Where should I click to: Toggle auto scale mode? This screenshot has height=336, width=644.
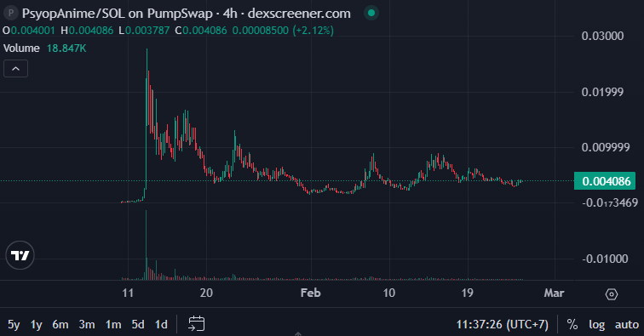pos(627,324)
